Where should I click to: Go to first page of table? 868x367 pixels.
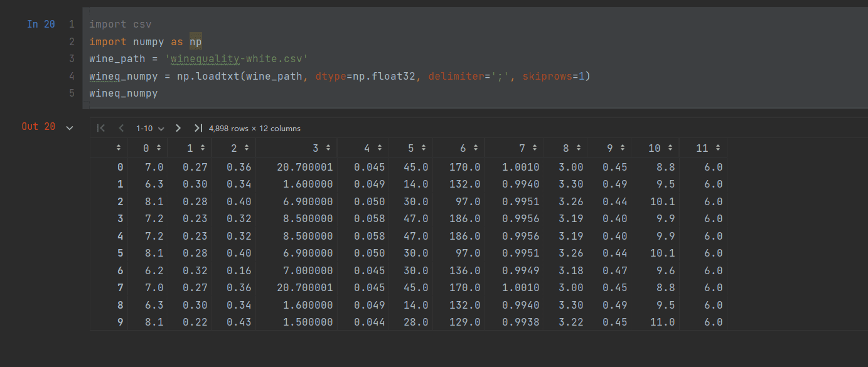[101, 128]
